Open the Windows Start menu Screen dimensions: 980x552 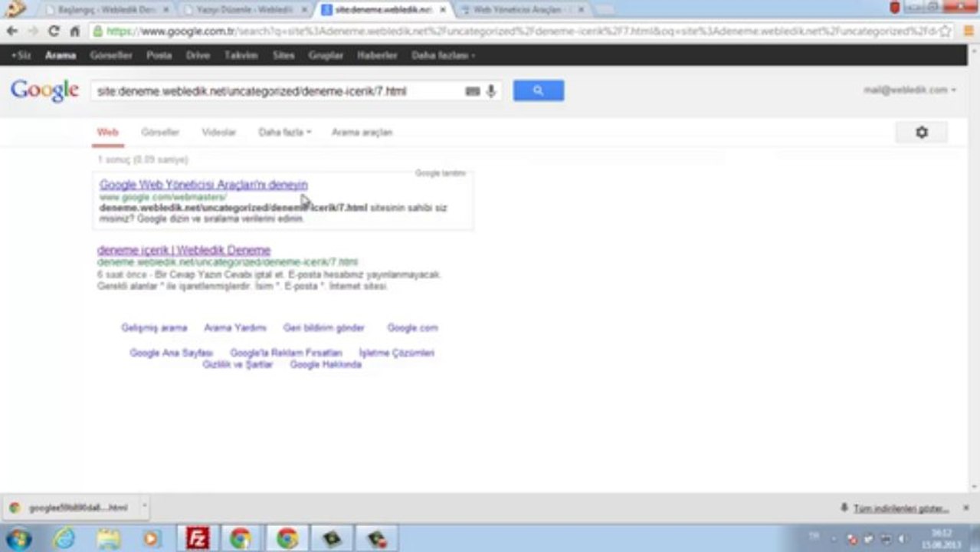[18, 538]
